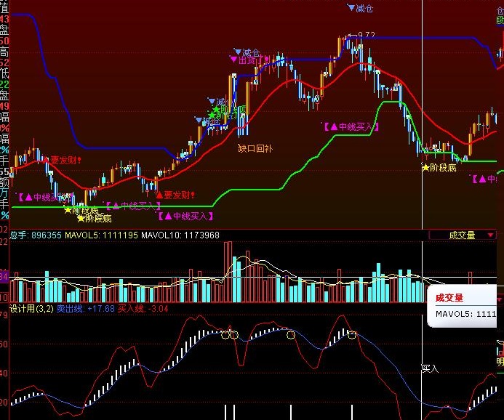The width and height of the screenshot is (504, 420).
Task: Click the 卖出线: +17.68 readout
Action: [86, 309]
